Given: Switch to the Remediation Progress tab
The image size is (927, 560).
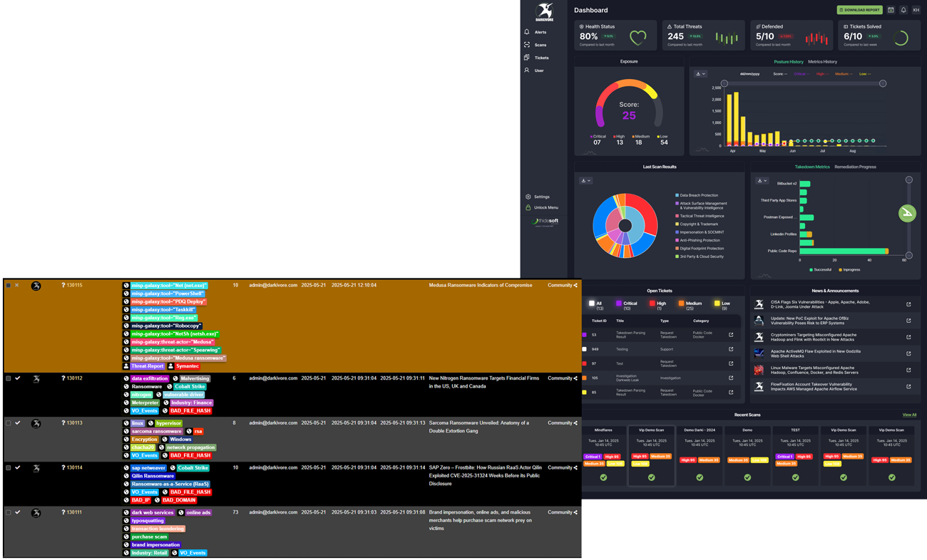Looking at the screenshot, I should tap(855, 167).
